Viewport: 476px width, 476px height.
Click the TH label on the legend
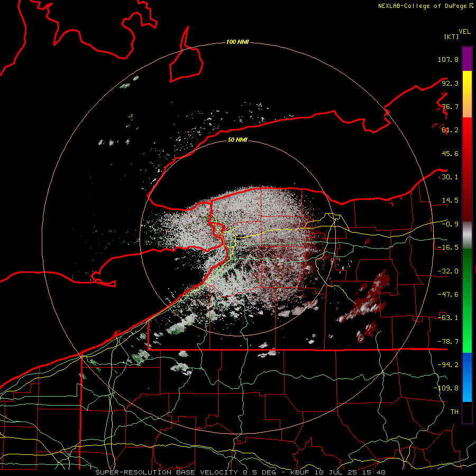pyautogui.click(x=454, y=412)
